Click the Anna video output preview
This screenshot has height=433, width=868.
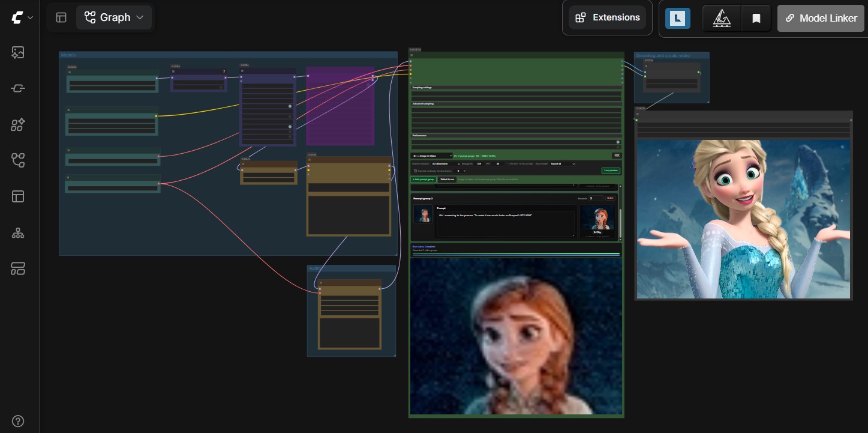coord(516,336)
